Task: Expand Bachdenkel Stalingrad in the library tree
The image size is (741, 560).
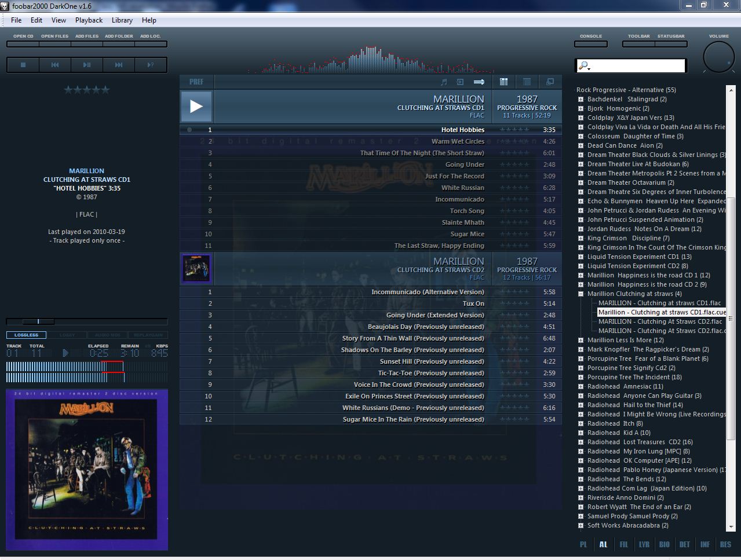Action: tap(581, 99)
